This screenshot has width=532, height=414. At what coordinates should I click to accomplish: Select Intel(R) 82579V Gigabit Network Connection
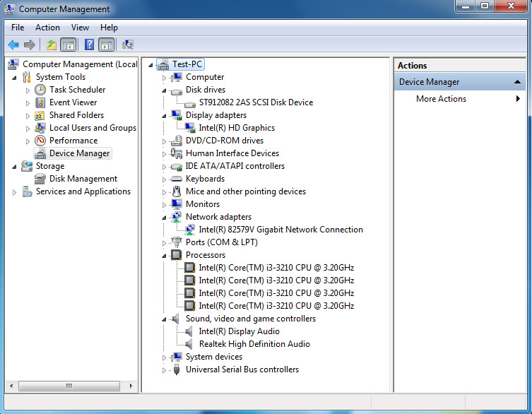tap(280, 230)
